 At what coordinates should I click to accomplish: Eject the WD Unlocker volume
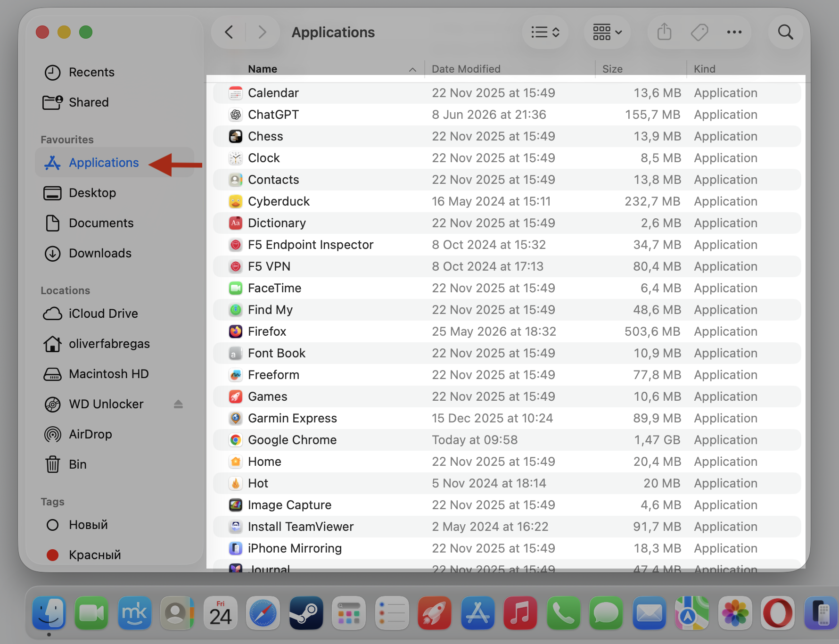pyautogui.click(x=178, y=404)
